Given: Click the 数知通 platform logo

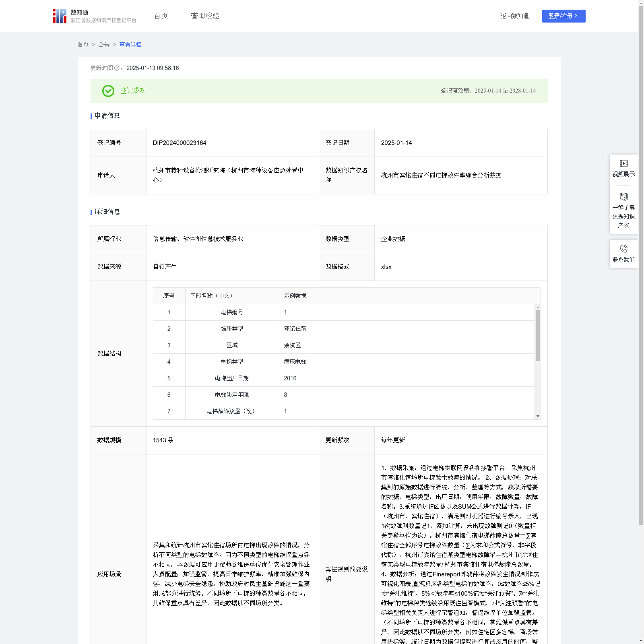Looking at the screenshot, I should pyautogui.click(x=95, y=16).
